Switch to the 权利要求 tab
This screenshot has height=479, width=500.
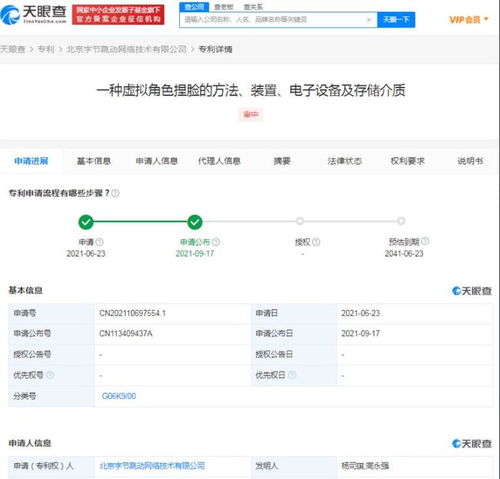pyautogui.click(x=407, y=161)
